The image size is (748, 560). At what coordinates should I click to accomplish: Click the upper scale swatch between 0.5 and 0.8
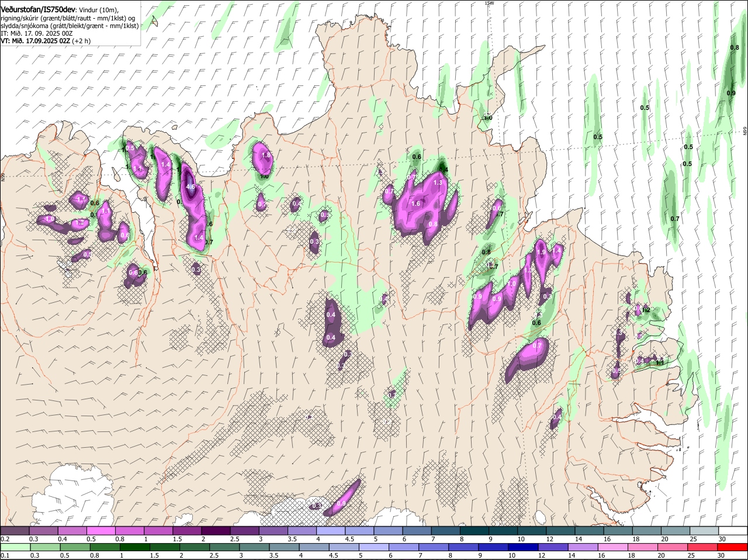[101, 531]
